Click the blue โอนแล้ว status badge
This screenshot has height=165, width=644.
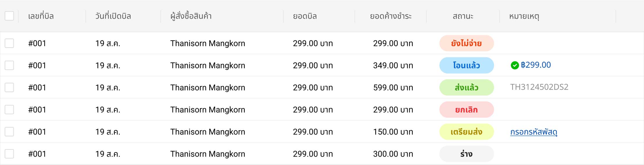[x=466, y=65]
